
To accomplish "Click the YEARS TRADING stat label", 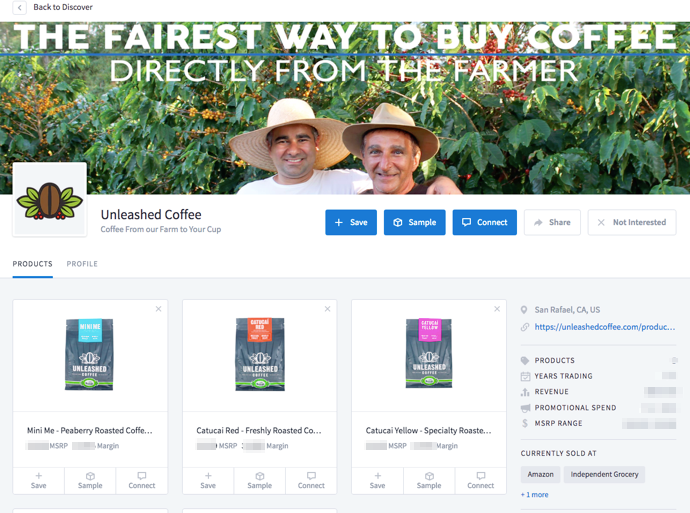I will pyautogui.click(x=563, y=376).
